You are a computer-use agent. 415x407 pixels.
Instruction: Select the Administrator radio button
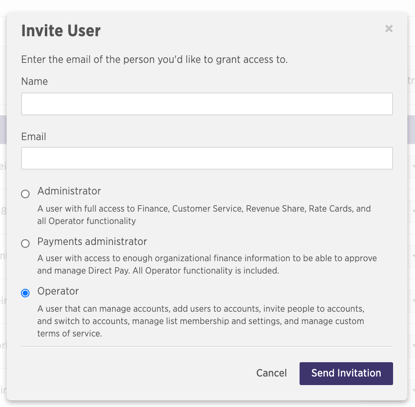25,194
